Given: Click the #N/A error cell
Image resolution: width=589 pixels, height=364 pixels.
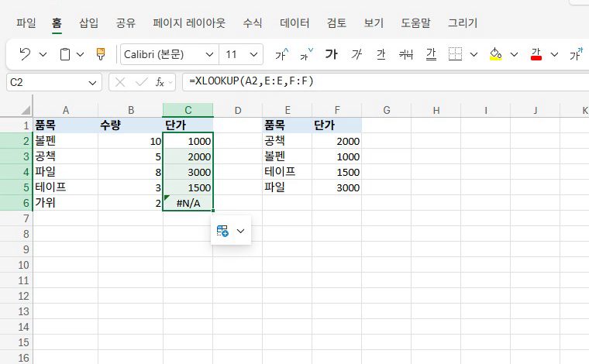Looking at the screenshot, I should tap(188, 203).
